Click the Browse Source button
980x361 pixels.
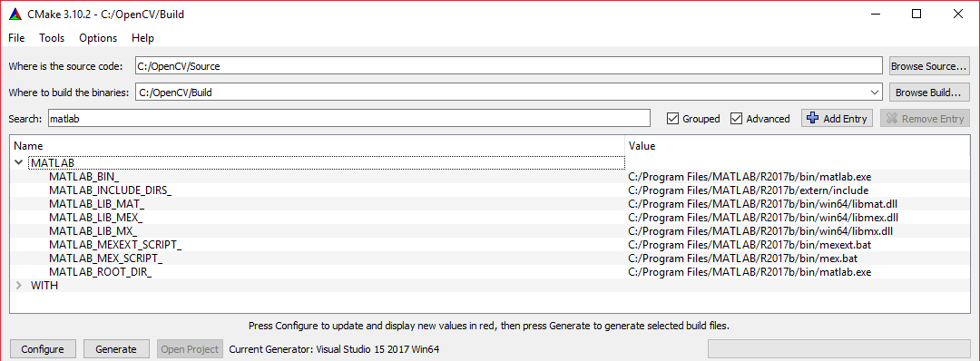click(x=929, y=65)
